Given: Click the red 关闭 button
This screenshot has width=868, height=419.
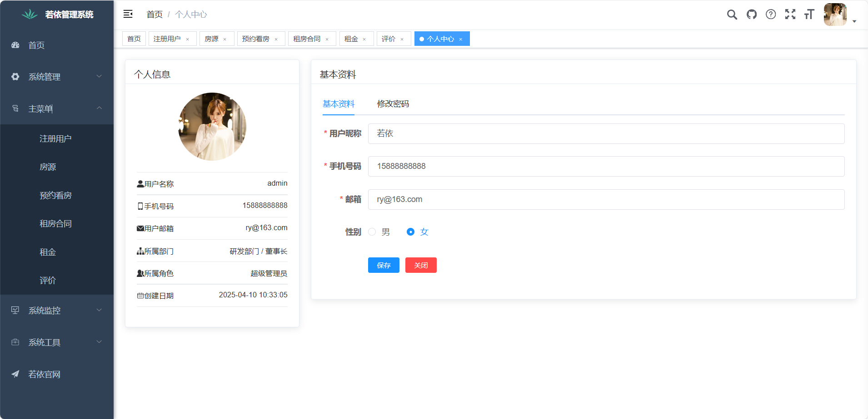Looking at the screenshot, I should click(x=421, y=265).
